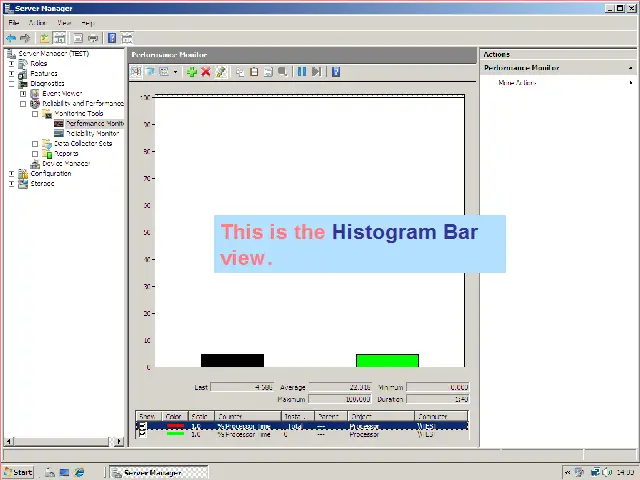Image resolution: width=640 pixels, height=480 pixels.
Task: Click the green Add counter plus icon
Action: coord(192,72)
